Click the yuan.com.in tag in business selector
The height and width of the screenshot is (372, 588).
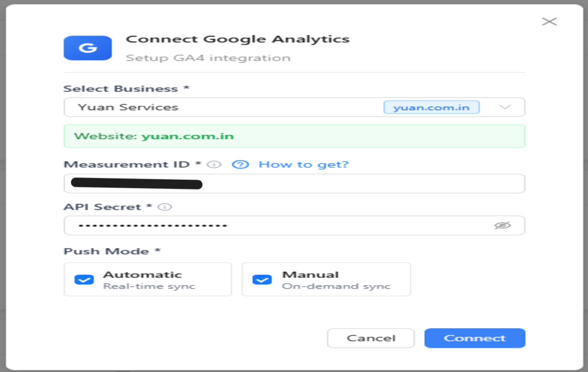(431, 107)
